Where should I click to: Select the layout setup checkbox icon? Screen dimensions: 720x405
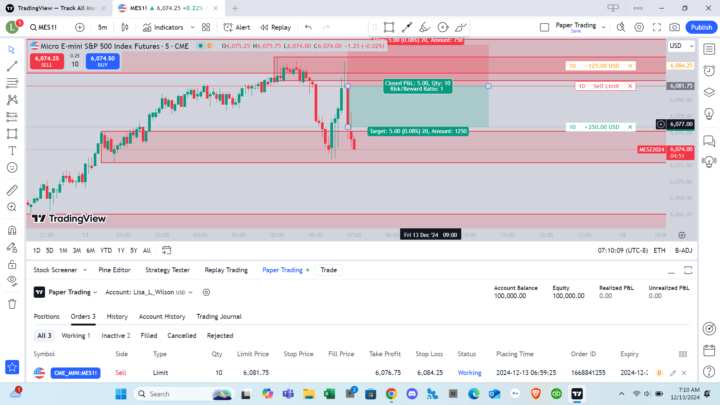[x=544, y=28]
